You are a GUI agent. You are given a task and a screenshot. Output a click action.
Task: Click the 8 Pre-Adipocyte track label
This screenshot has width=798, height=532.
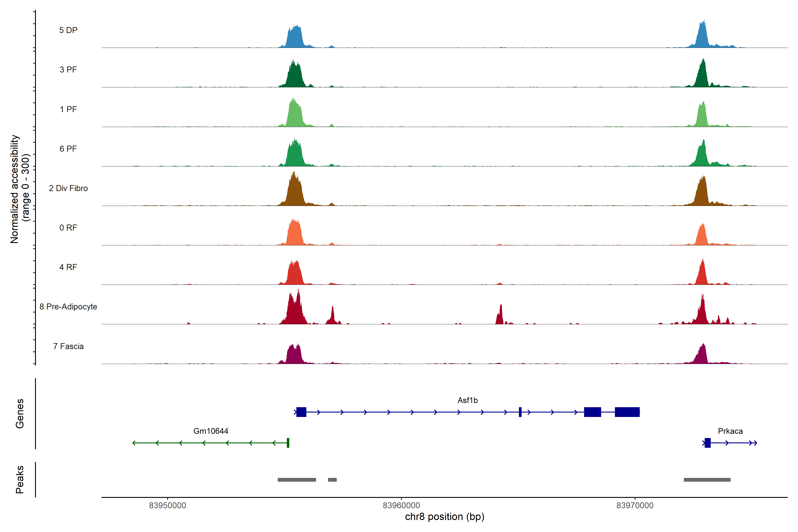(x=68, y=307)
